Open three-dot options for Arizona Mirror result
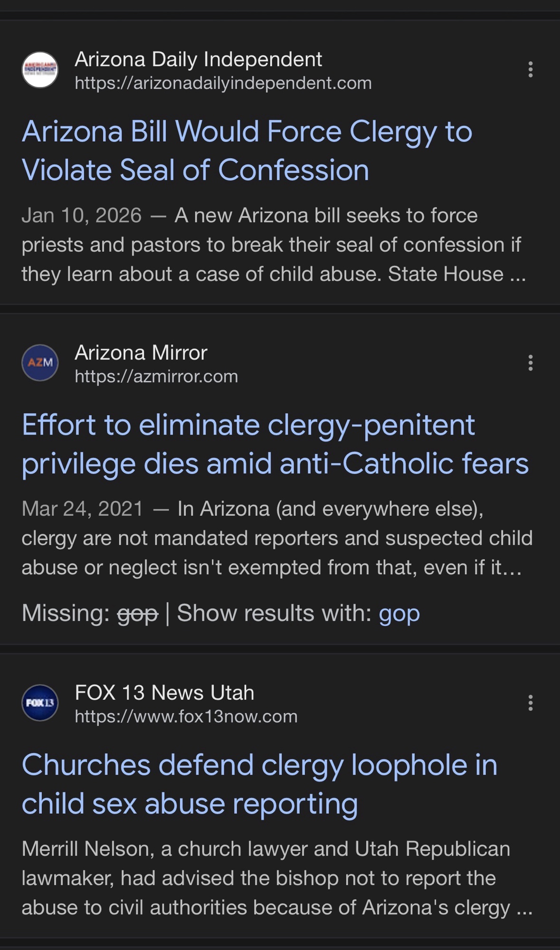The height and width of the screenshot is (950, 560). [x=530, y=363]
